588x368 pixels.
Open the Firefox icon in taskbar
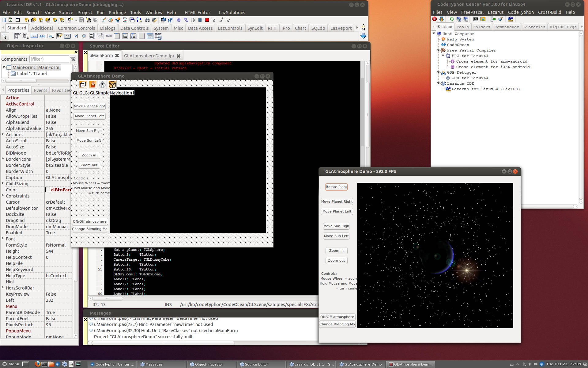(37, 364)
